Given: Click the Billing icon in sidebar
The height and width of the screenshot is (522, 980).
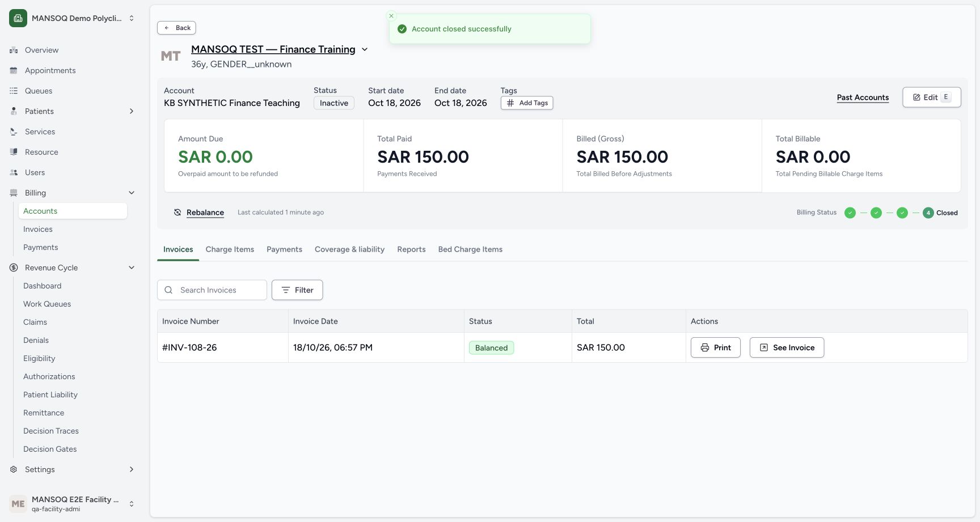Looking at the screenshot, I should point(14,193).
